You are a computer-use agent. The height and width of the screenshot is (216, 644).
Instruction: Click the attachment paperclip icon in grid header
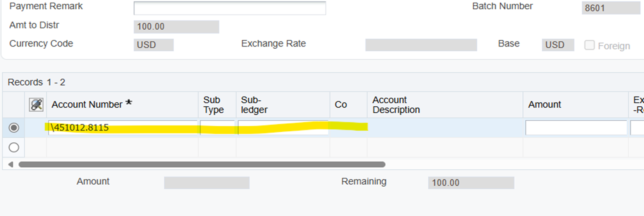pyautogui.click(x=36, y=105)
